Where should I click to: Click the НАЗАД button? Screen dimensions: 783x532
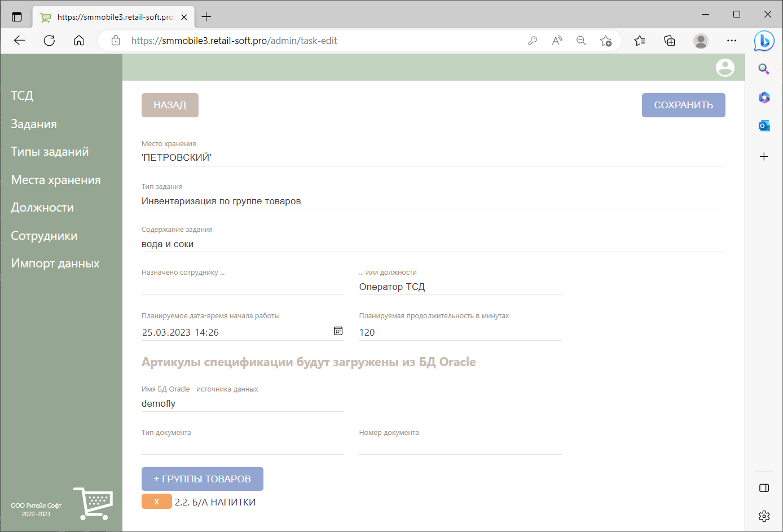point(170,105)
